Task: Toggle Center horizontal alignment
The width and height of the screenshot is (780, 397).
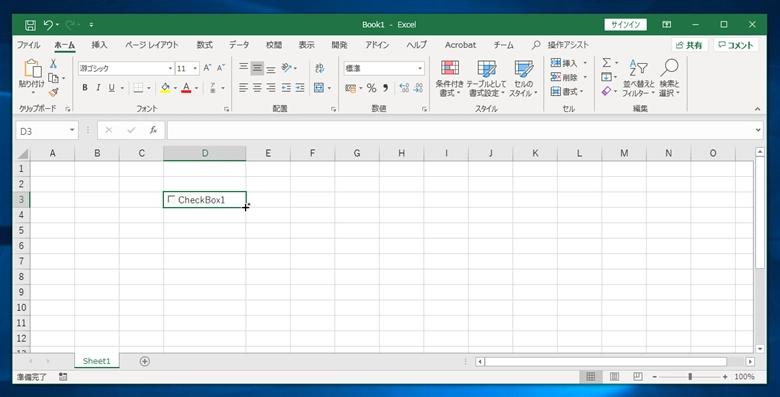Action: point(257,88)
